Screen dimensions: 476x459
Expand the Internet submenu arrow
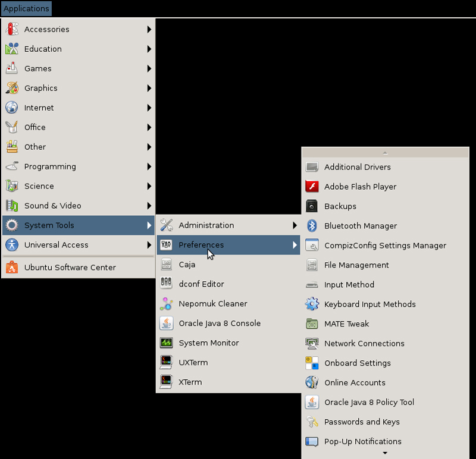[149, 108]
